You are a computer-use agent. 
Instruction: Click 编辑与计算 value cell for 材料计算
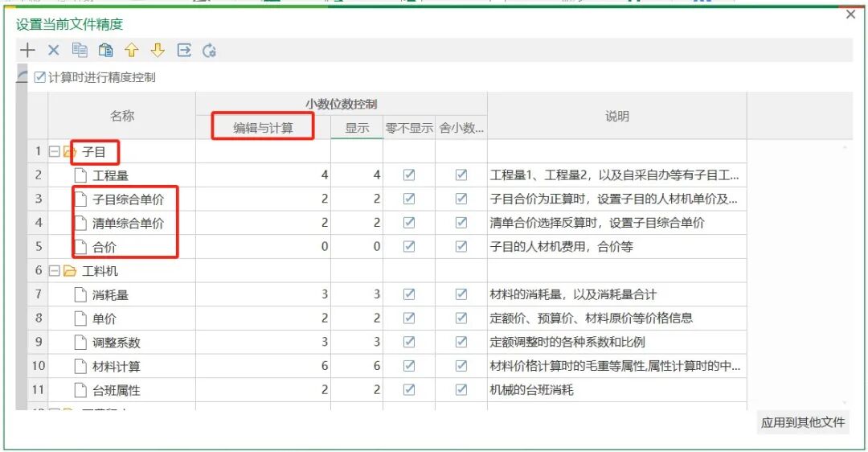(263, 366)
